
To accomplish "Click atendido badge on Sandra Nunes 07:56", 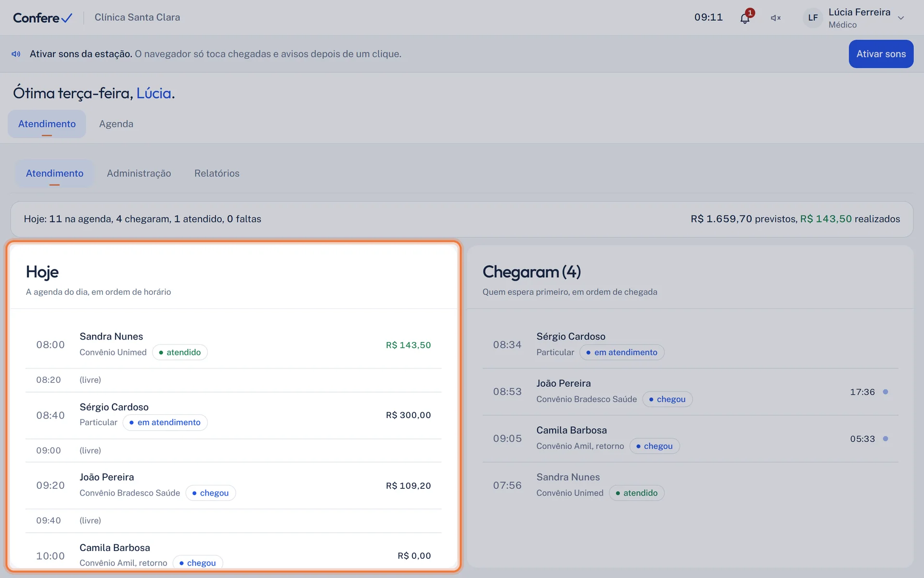I will 637,493.
